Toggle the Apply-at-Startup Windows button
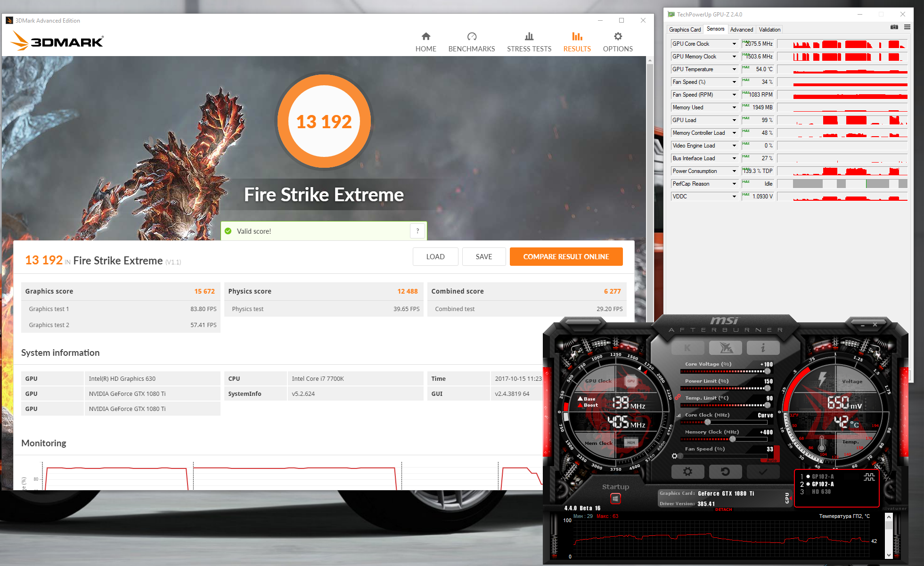The height and width of the screenshot is (566, 924). coord(615,498)
